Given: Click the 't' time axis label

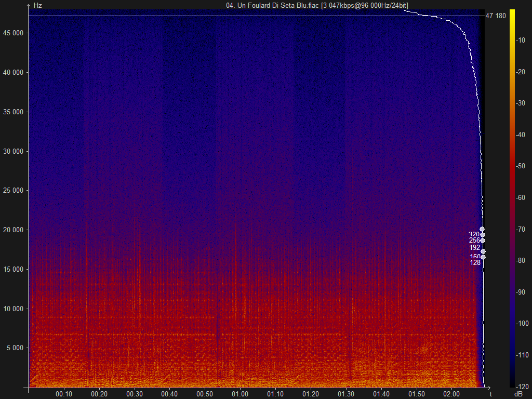Looking at the screenshot, I should tap(490, 394).
